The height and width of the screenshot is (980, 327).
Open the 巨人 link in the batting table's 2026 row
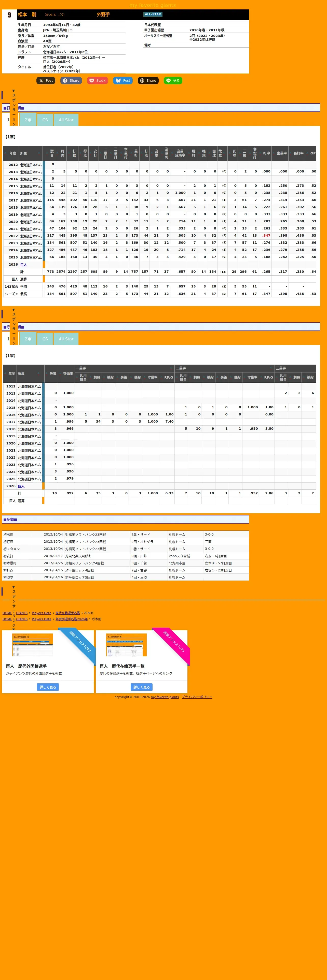(x=24, y=265)
